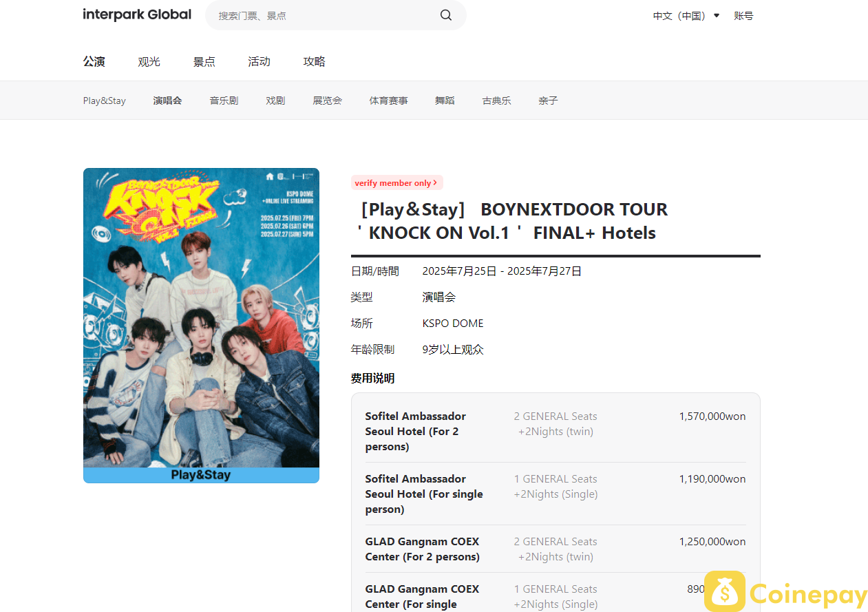Switch to the 古典乐 category tab

(x=496, y=101)
